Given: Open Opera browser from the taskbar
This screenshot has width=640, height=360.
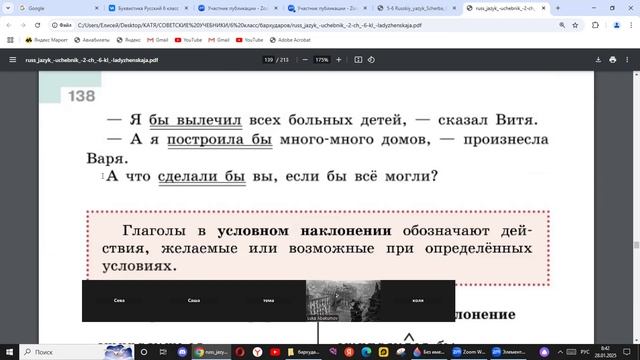Looking at the screenshot, I should click(240, 352).
